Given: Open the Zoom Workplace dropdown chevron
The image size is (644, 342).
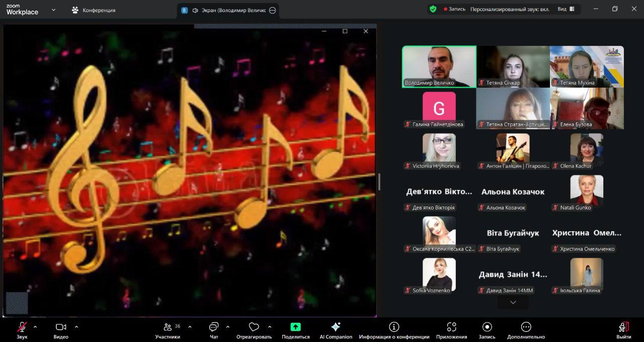Looking at the screenshot, I should point(53,10).
